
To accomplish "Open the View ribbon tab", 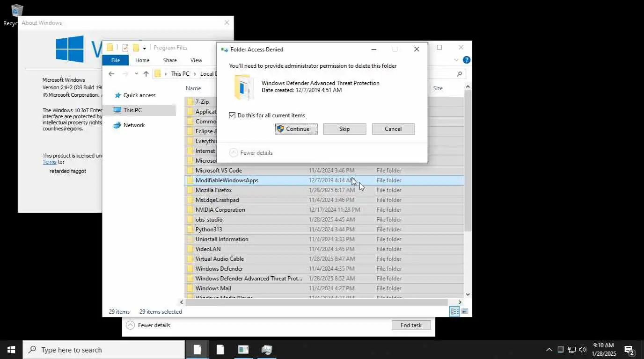I will pyautogui.click(x=197, y=60).
